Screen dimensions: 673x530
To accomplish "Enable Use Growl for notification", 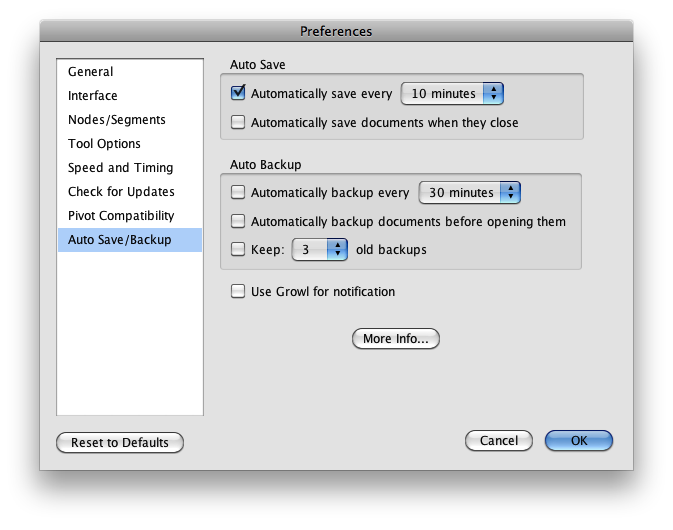I will tap(238, 291).
